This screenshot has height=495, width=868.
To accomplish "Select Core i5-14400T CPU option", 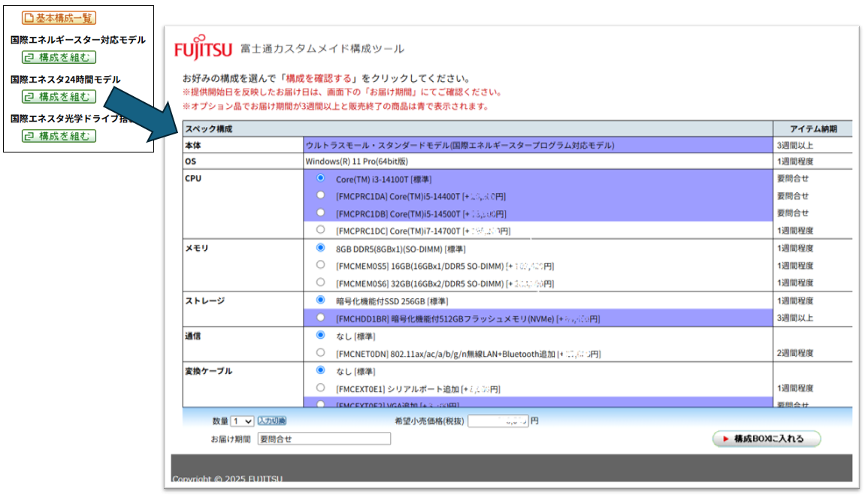I will click(321, 195).
